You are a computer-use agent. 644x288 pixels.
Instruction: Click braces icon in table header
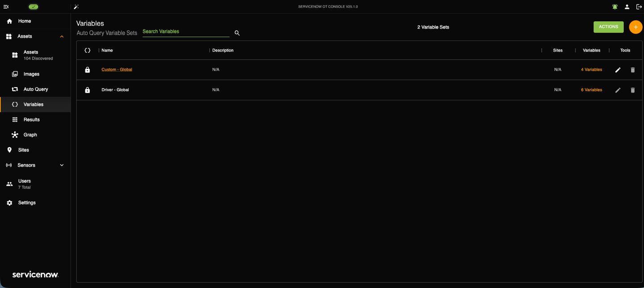(88, 51)
